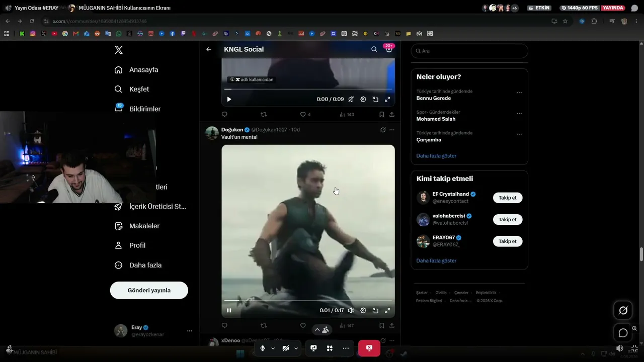Open Doğukan's profile avatar
Screen dimensions: 644x362
tap(212, 133)
